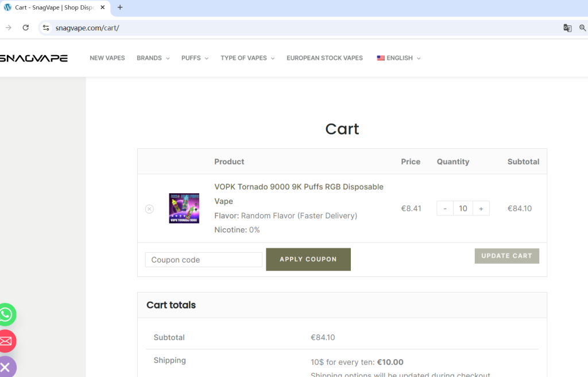
Task: Remove VOPK Tornado item from cart
Action: click(149, 209)
